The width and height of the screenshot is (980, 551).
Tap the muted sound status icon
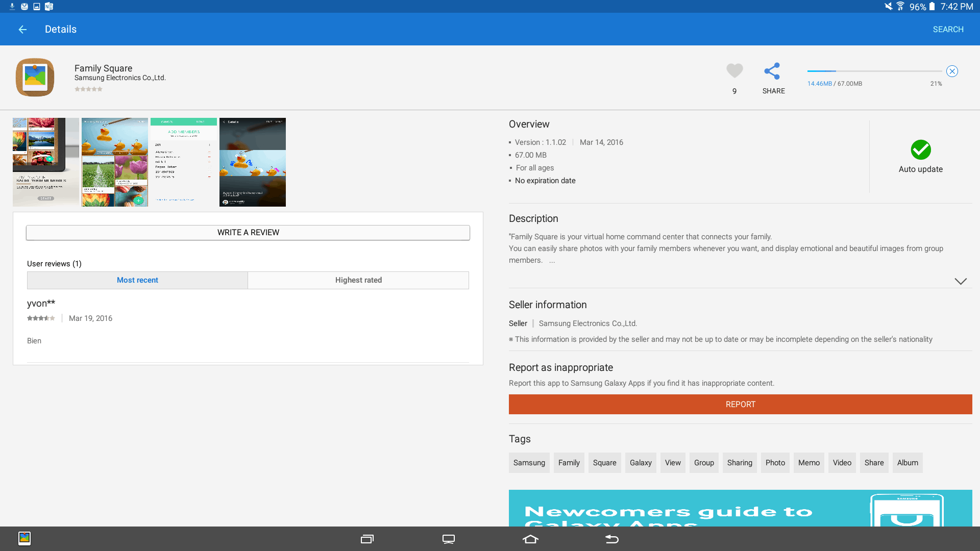click(889, 7)
